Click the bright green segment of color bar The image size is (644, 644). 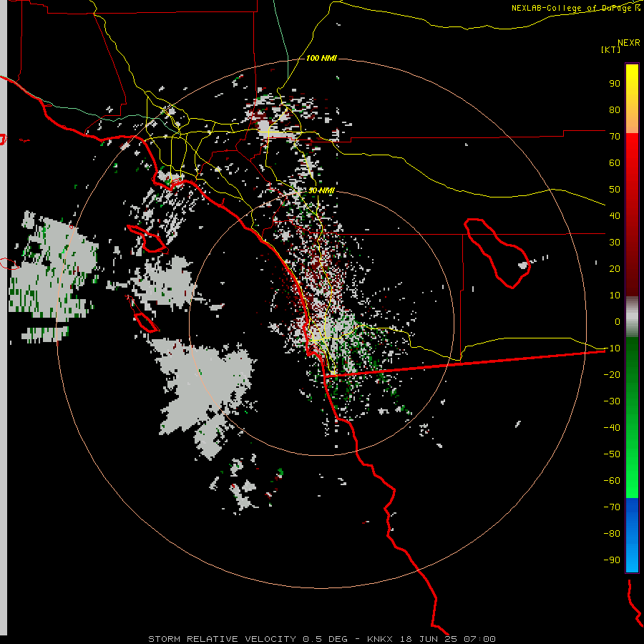click(x=632, y=417)
